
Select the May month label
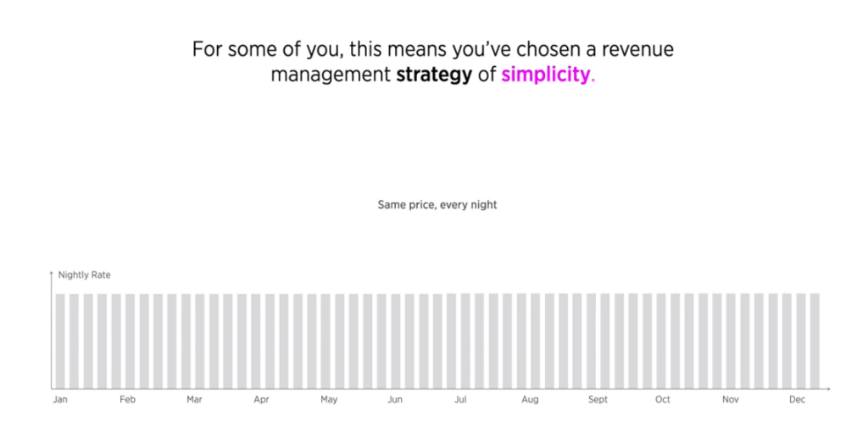click(329, 399)
